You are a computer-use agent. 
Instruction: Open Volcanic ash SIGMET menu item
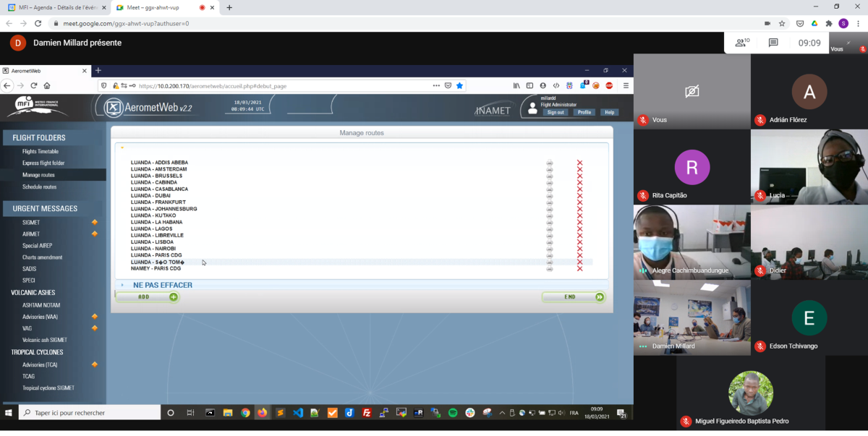pyautogui.click(x=45, y=340)
